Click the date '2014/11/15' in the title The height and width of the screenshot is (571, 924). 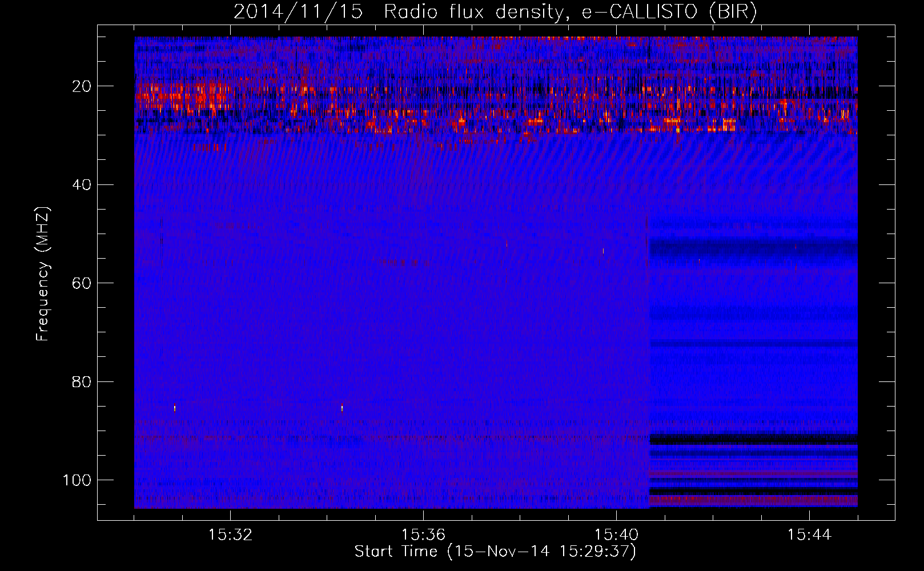click(298, 12)
